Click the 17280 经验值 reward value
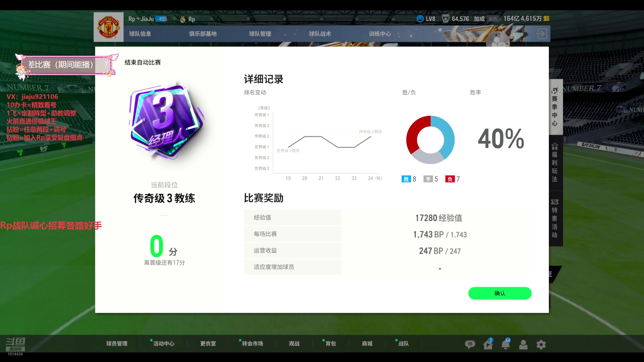Viewport: 644px width, 362px height. (438, 218)
